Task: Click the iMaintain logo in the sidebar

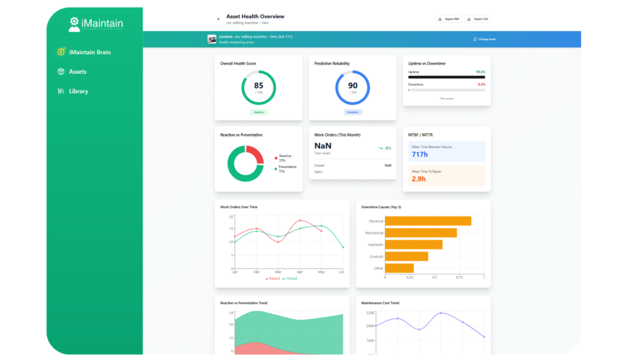Action: tap(96, 24)
